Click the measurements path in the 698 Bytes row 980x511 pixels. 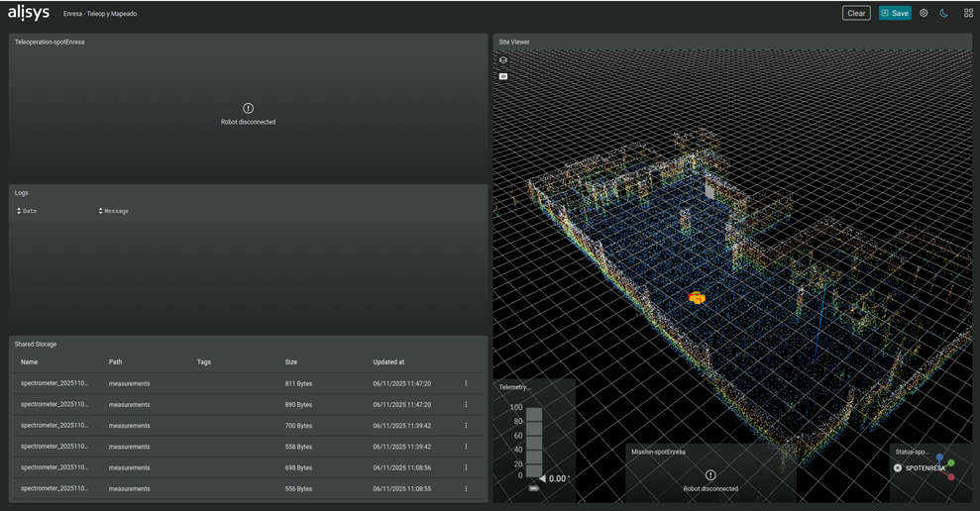[130, 467]
